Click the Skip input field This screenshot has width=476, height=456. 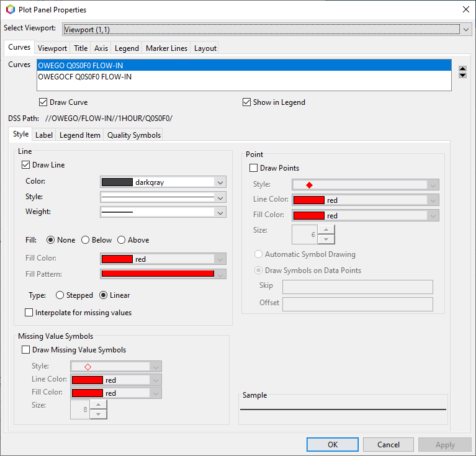tap(357, 287)
